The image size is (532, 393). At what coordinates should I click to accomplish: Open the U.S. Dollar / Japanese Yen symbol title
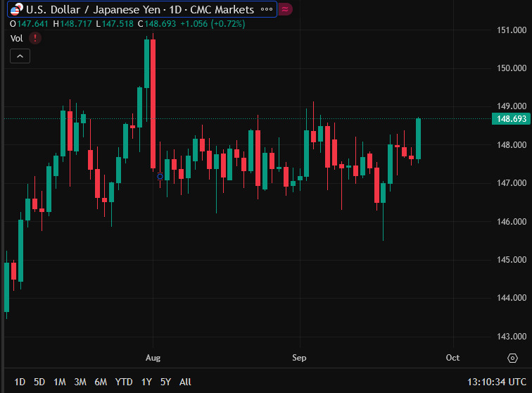tap(139, 10)
